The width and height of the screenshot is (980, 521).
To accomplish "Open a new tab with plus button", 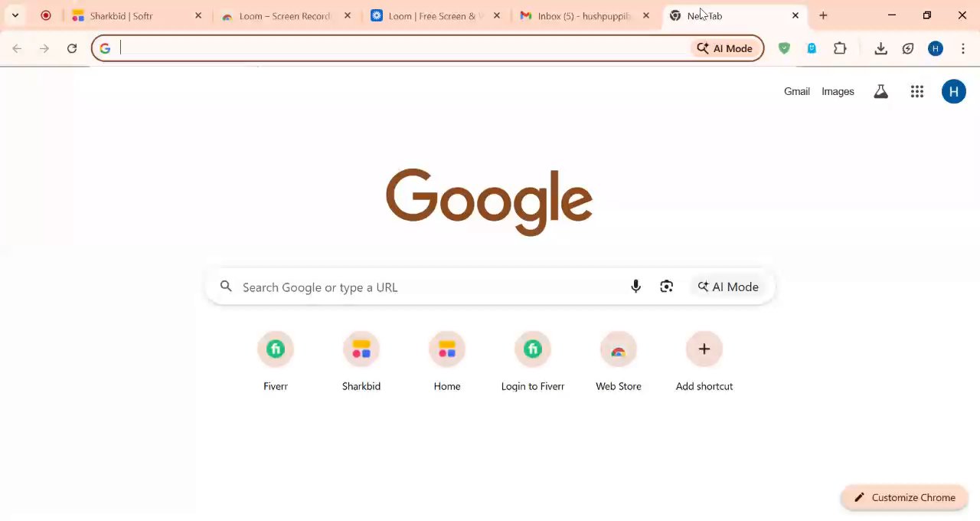I will coord(823,15).
